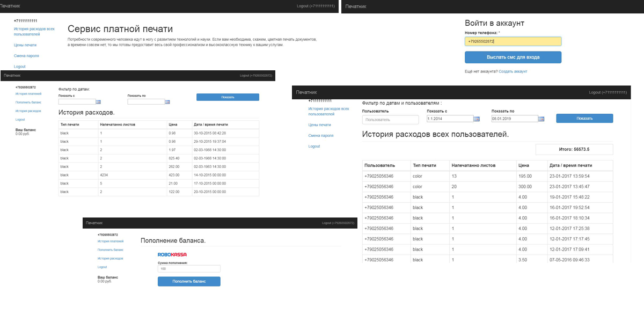Open 'История расходов' in the Пополнение баланса sidebar

(x=111, y=258)
